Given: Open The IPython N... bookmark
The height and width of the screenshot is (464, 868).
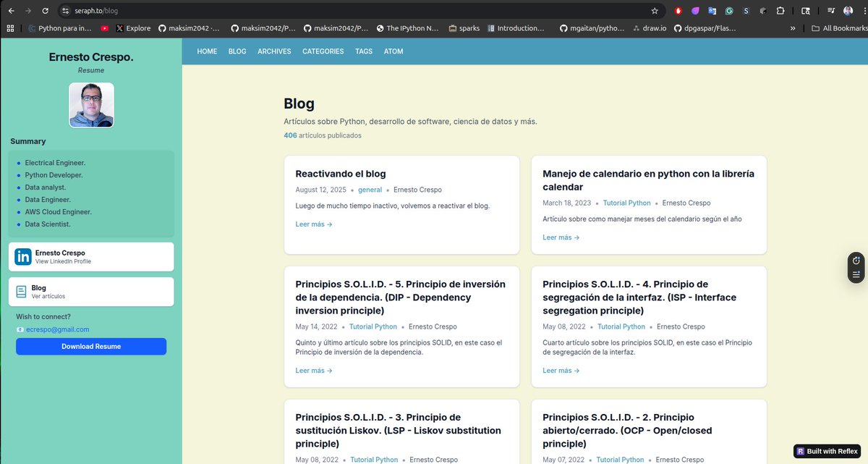Looking at the screenshot, I should pos(408,28).
